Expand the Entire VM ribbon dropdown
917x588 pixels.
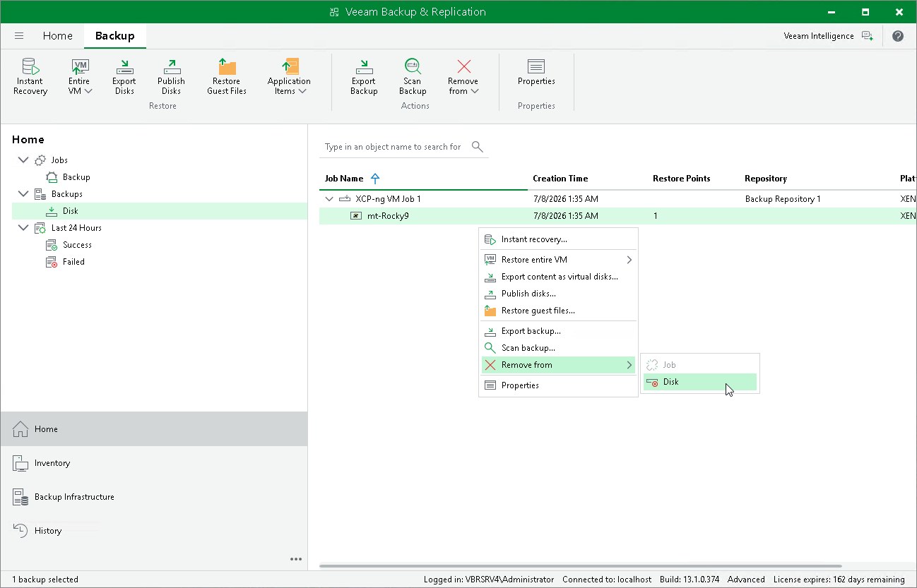[x=81, y=76]
